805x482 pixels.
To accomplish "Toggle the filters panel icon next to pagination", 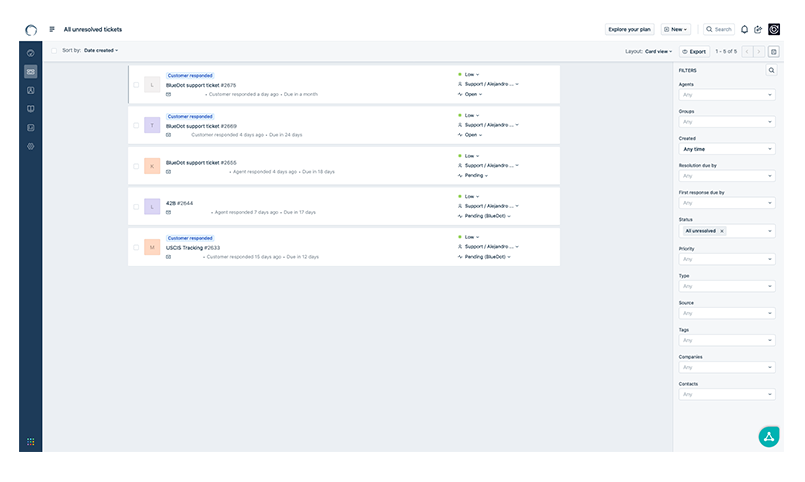I will coord(774,51).
